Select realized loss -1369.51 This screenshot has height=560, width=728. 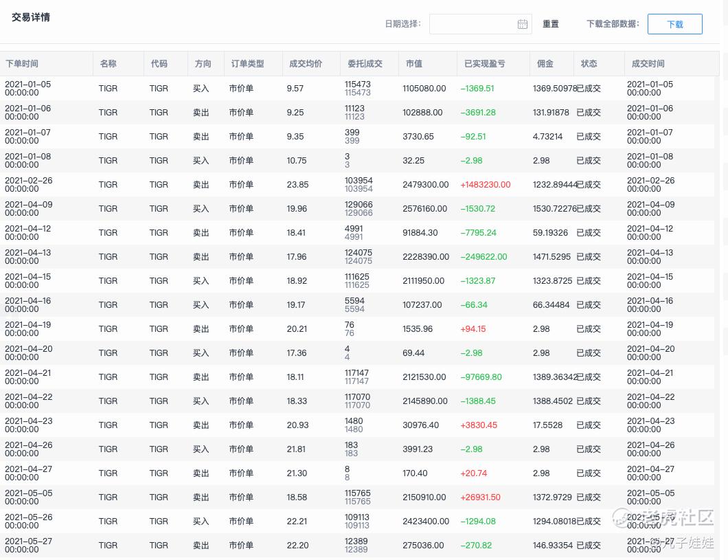coord(477,88)
